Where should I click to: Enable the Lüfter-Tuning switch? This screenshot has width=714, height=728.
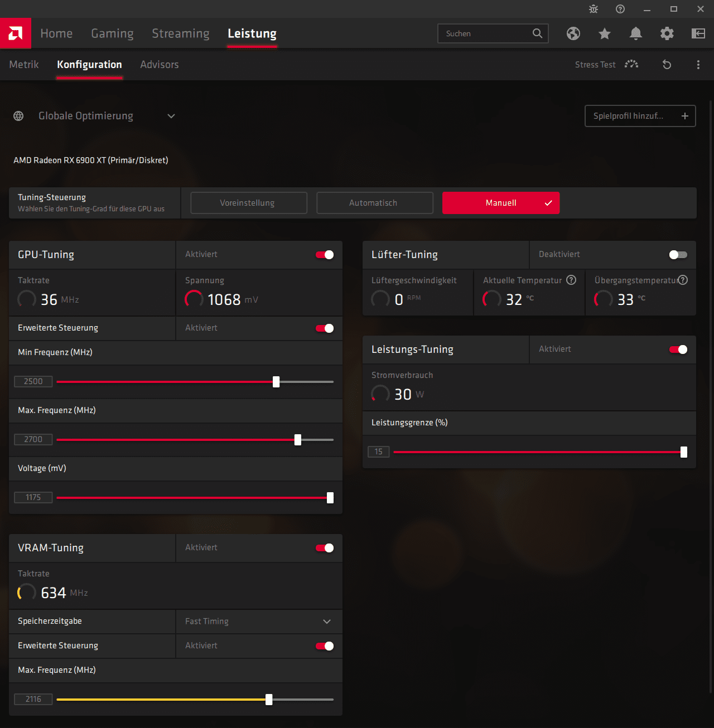pos(678,255)
